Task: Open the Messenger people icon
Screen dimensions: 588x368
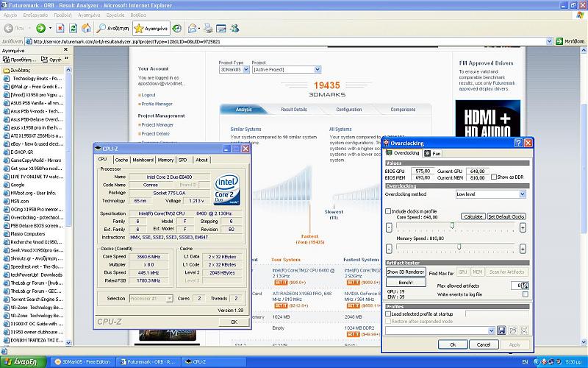Action: coord(234,28)
